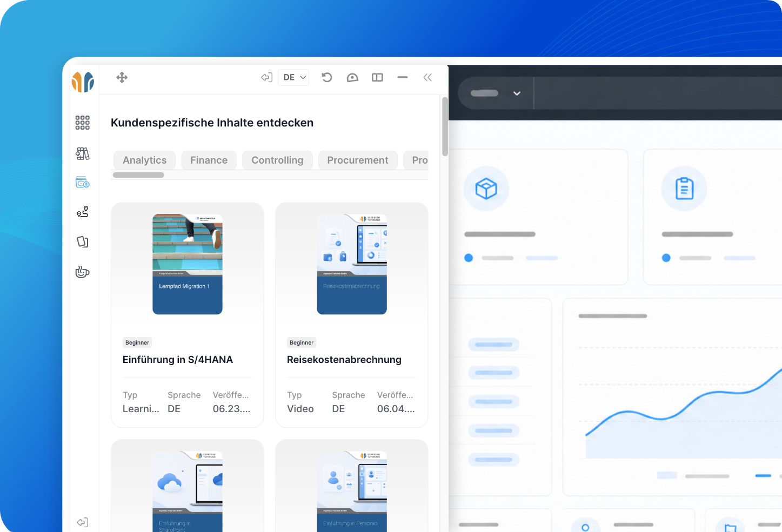The height and width of the screenshot is (532, 782).
Task: Expand the blurred dropdown in dark header
Action: click(496, 93)
